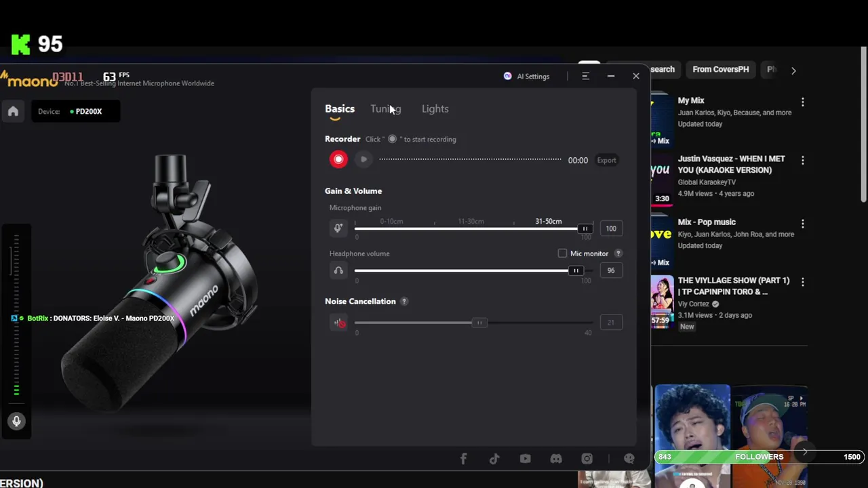The height and width of the screenshot is (488, 868).
Task: Open Maono Facebook page icon
Action: 463,459
